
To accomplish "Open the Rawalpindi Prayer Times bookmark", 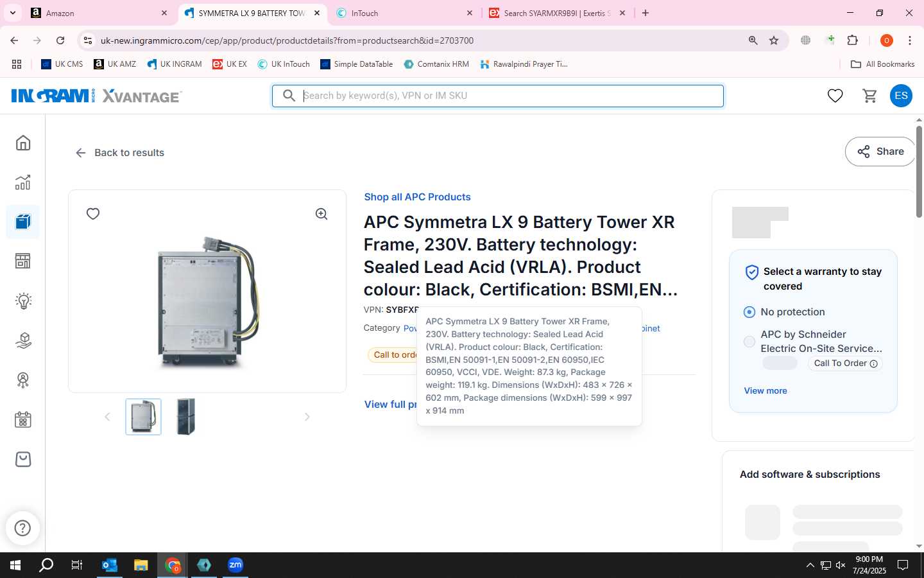I will 524,64.
